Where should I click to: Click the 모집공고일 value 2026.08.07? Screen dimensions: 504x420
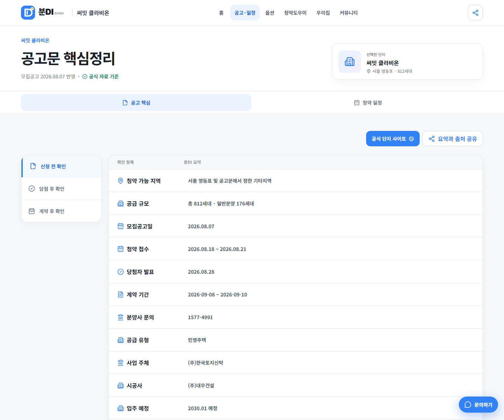coord(201,226)
